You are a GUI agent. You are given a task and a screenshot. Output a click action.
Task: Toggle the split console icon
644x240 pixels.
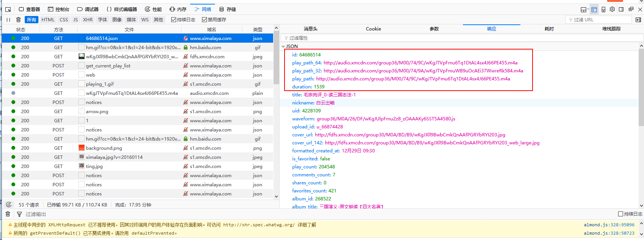pos(594,10)
